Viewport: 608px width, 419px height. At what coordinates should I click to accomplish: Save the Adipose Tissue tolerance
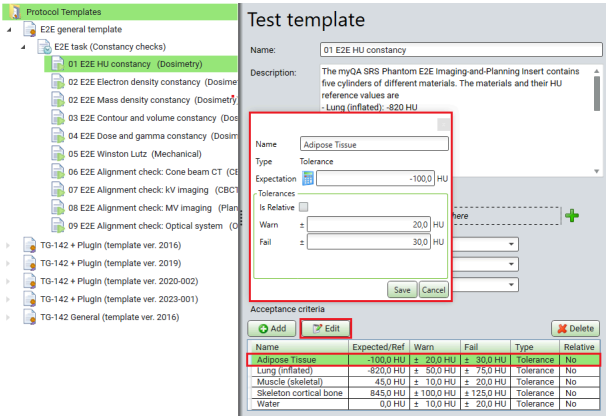[x=400, y=289]
